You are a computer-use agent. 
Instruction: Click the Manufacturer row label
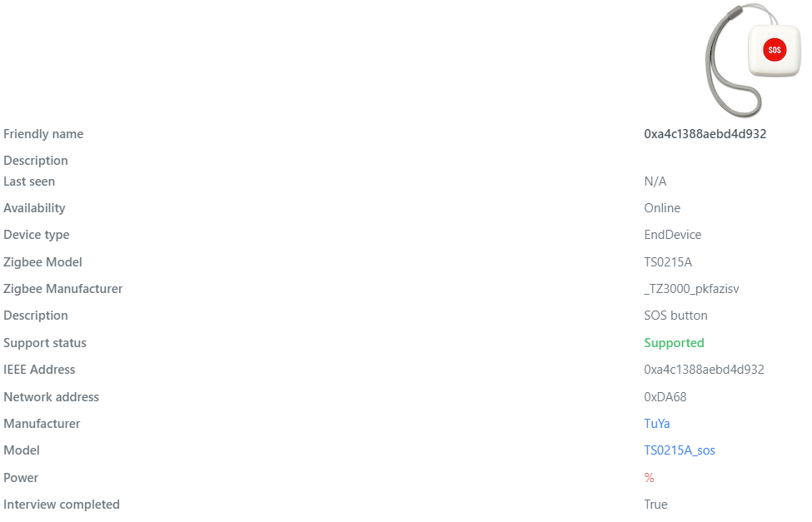pos(42,423)
